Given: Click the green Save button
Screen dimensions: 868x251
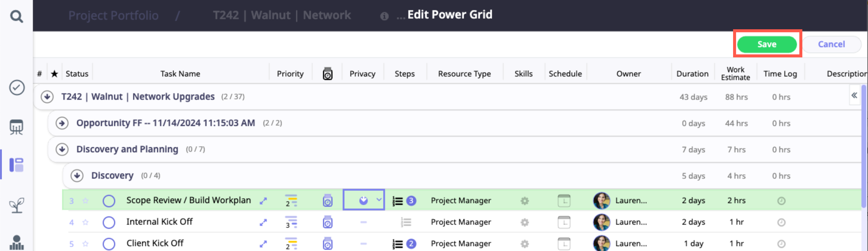Looking at the screenshot, I should click(x=767, y=44).
